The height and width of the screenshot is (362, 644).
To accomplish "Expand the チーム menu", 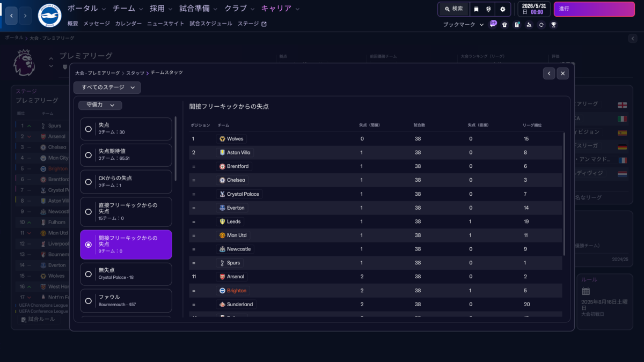I will coord(128,9).
